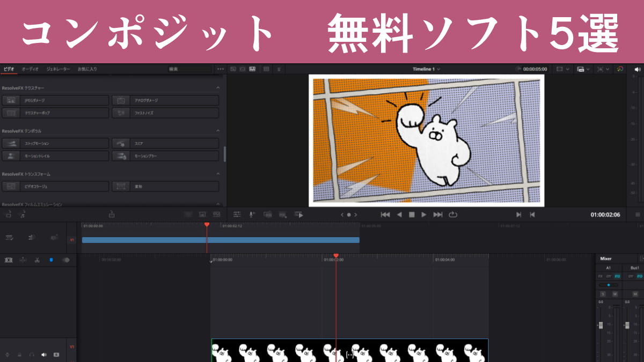Toggle loop playback
644x362 pixels.
tap(453, 215)
